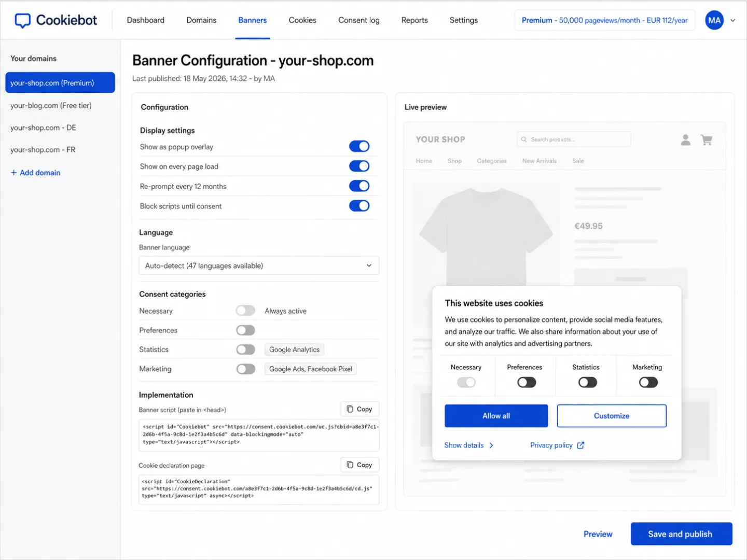Click the YOUR SHOP preview logo text
The image size is (747, 560).
440,139
